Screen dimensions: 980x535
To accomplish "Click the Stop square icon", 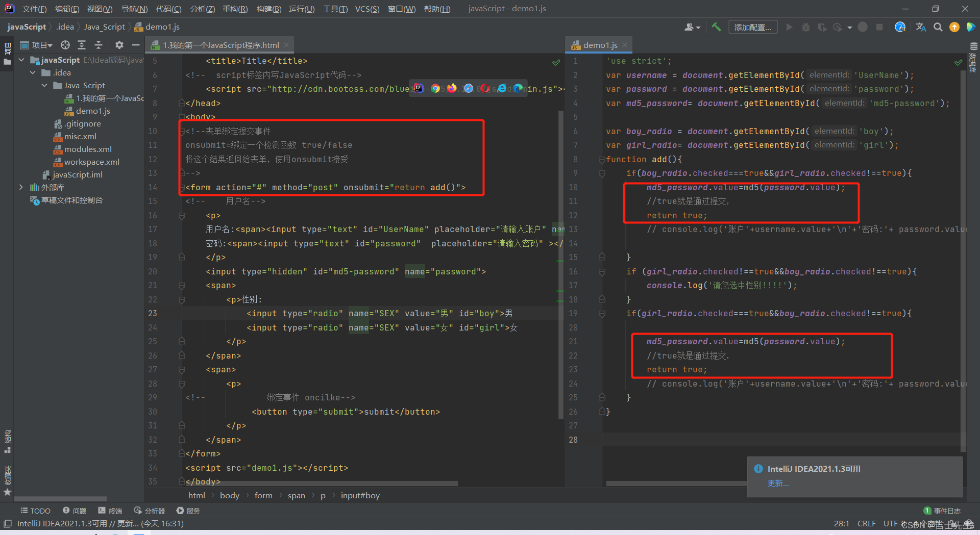I will 879,27.
